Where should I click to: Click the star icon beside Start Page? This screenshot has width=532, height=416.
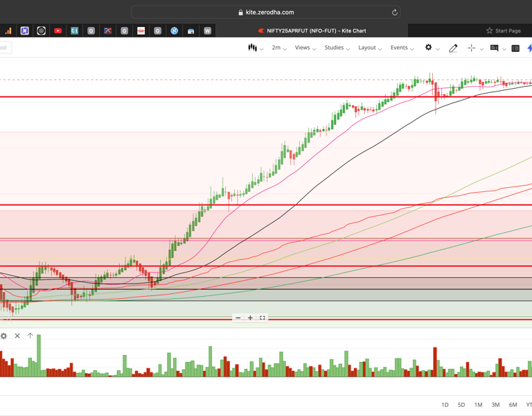(x=489, y=31)
